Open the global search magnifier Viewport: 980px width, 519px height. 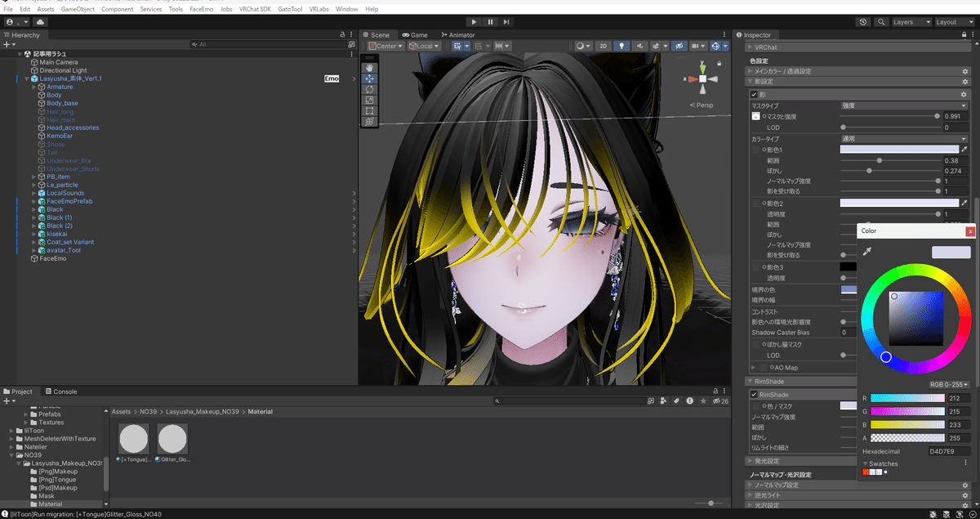(880, 22)
